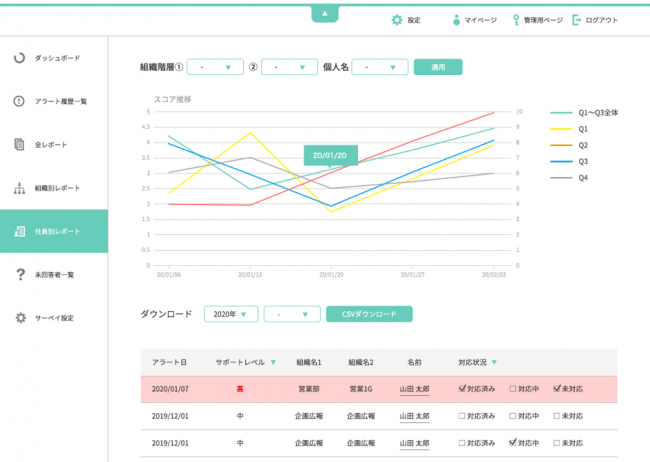Toggle 未対応 checkbox in highlighted red row
Image resolution: width=650 pixels, height=462 pixels.
click(557, 388)
